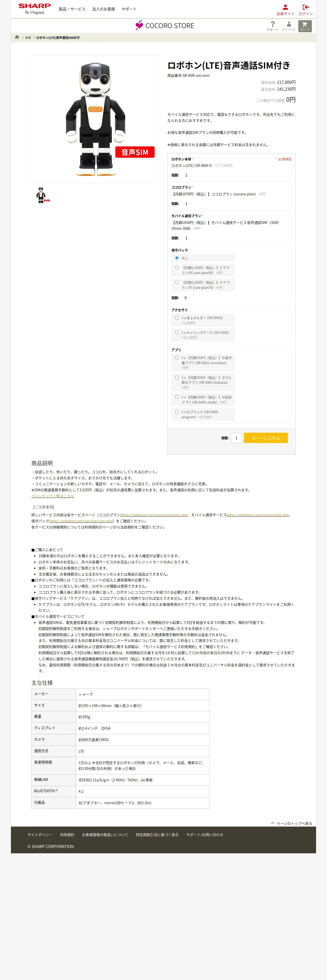Open robohon.com/service/cocoro.php link
This screenshot has height=980, width=327.
(154, 515)
